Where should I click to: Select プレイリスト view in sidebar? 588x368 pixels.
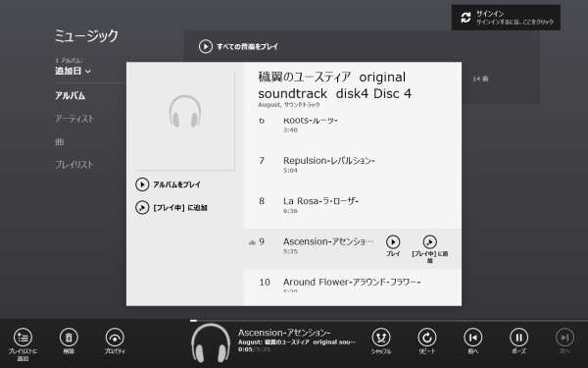click(x=74, y=165)
